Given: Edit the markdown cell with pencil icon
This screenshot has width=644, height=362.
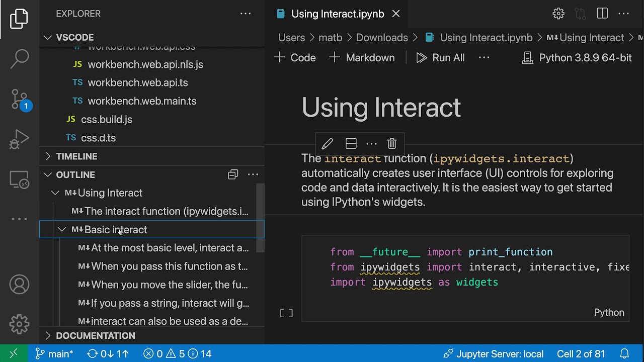Looking at the screenshot, I should pyautogui.click(x=327, y=144).
